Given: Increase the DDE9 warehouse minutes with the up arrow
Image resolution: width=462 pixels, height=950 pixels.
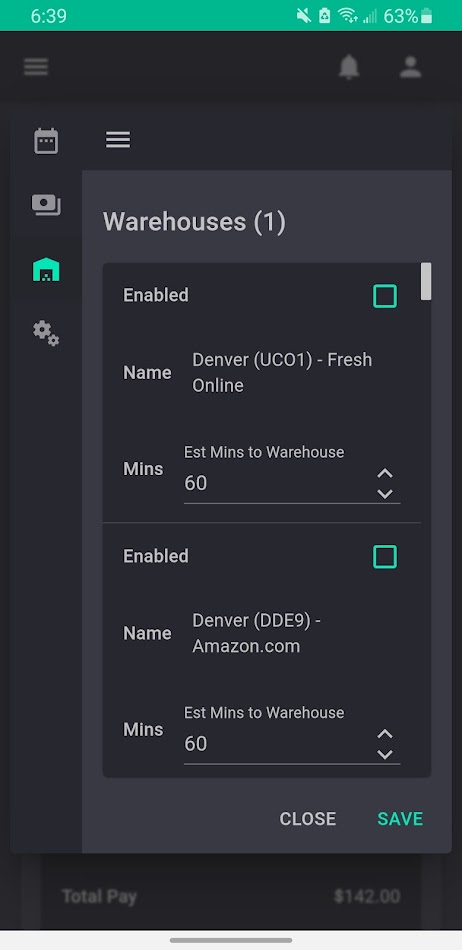Looking at the screenshot, I should tap(385, 734).
